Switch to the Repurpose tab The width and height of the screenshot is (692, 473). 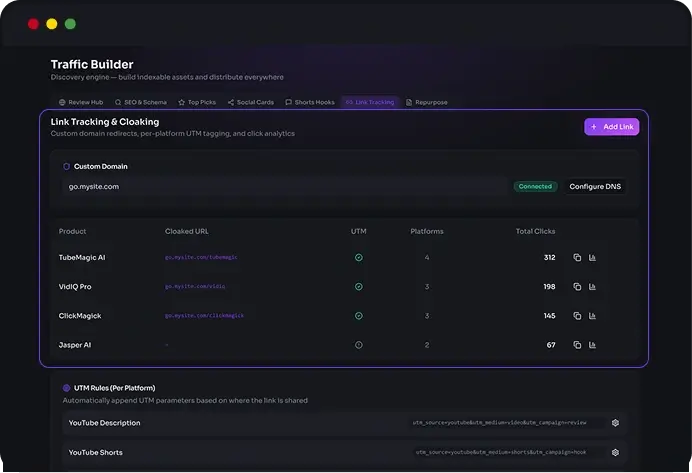[x=426, y=102]
